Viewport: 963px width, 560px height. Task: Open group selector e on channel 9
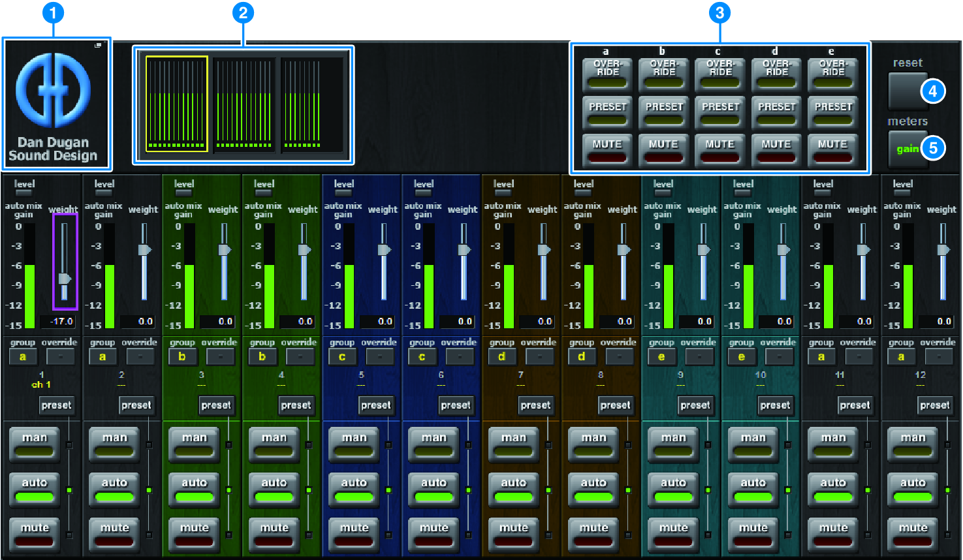click(x=661, y=357)
